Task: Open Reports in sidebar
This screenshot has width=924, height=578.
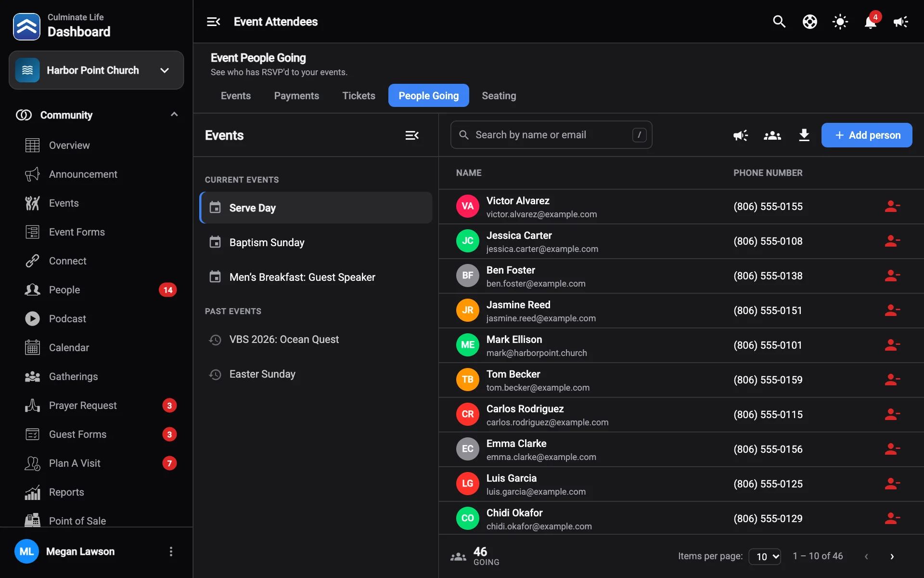Action: tap(96, 492)
